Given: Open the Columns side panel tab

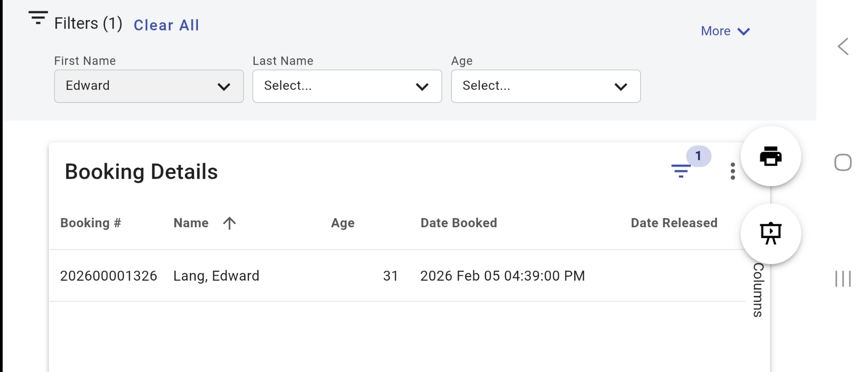Looking at the screenshot, I should 758,290.
